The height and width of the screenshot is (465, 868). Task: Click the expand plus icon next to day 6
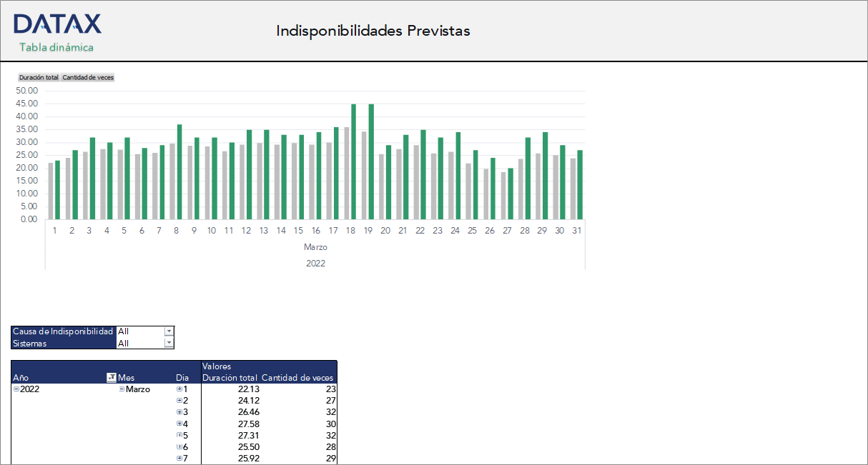tap(179, 446)
